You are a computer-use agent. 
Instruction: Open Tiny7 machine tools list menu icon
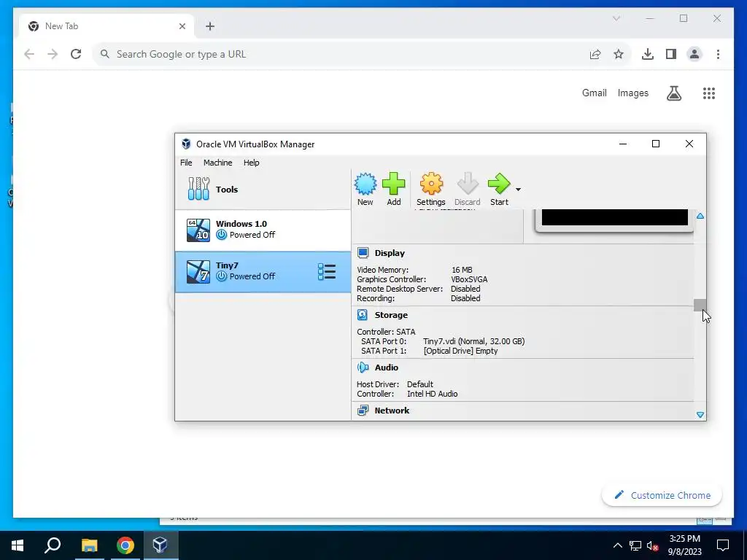(327, 272)
